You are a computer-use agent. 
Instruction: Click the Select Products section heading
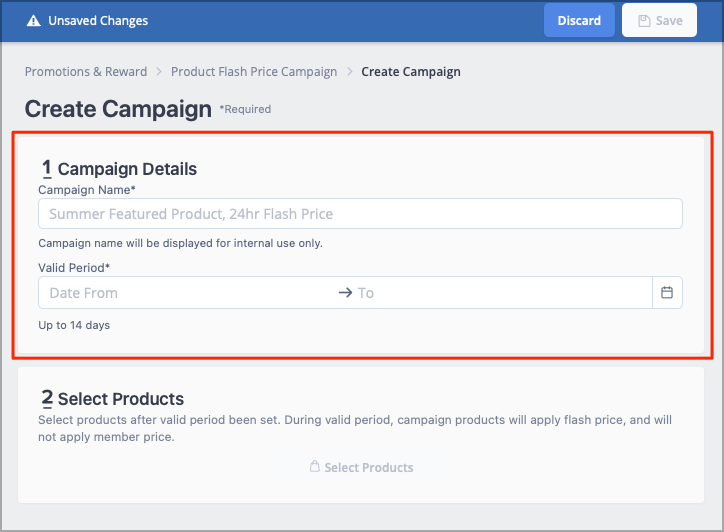coord(113,399)
